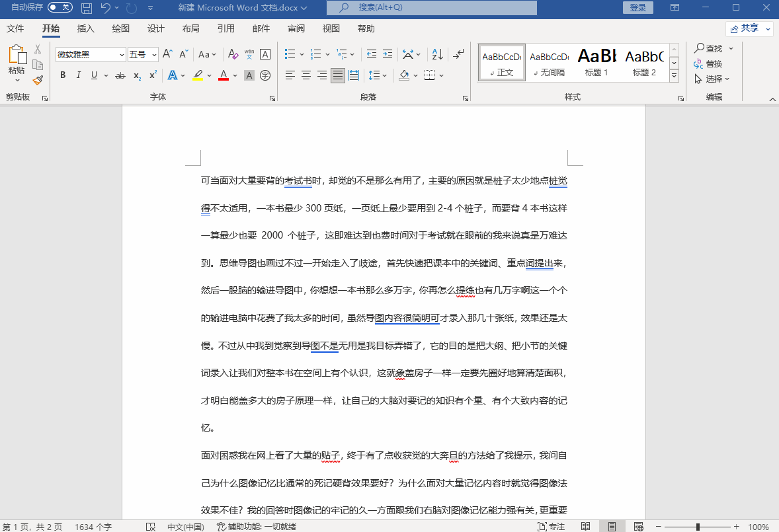Click the search box 搜索(Alt+Q)
The height and width of the screenshot is (532, 779).
tap(432, 7)
